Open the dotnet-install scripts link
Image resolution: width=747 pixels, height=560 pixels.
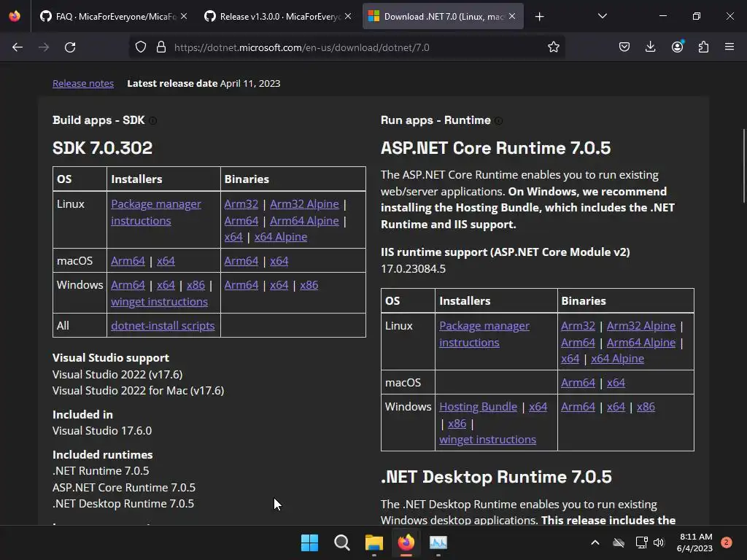click(x=163, y=326)
